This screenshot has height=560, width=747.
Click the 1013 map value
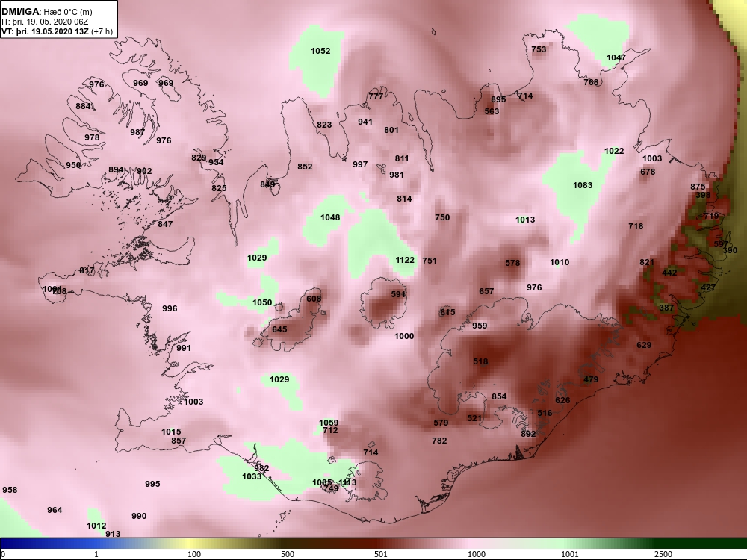(x=525, y=220)
